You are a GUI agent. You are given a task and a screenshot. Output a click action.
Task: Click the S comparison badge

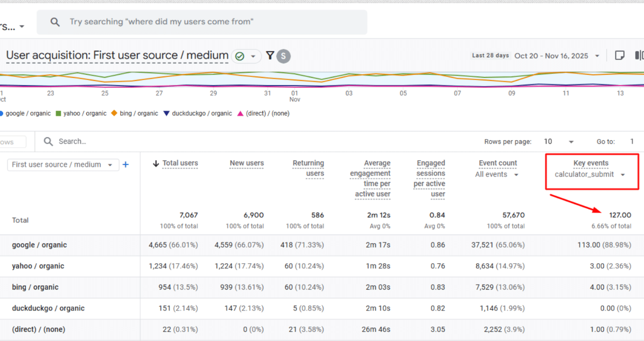pyautogui.click(x=284, y=56)
